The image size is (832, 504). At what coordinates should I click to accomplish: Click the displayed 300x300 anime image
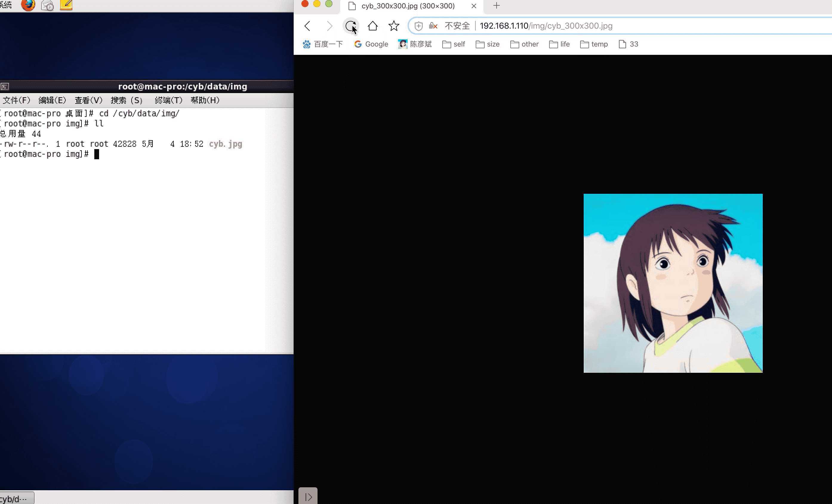point(673,283)
